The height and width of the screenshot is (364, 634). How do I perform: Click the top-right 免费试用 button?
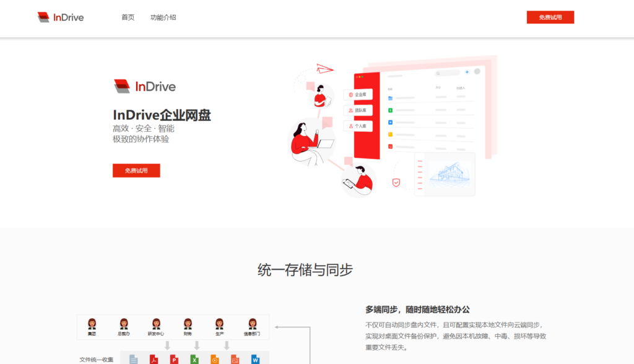point(550,17)
